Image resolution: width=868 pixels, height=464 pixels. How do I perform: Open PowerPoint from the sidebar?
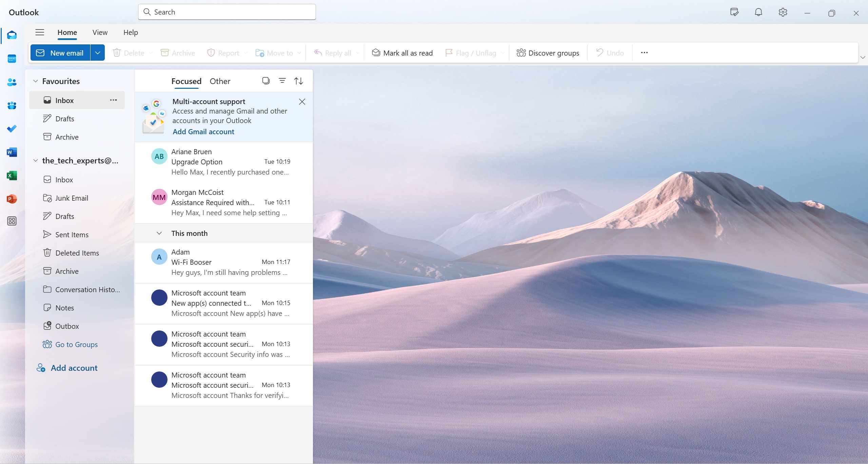click(12, 199)
